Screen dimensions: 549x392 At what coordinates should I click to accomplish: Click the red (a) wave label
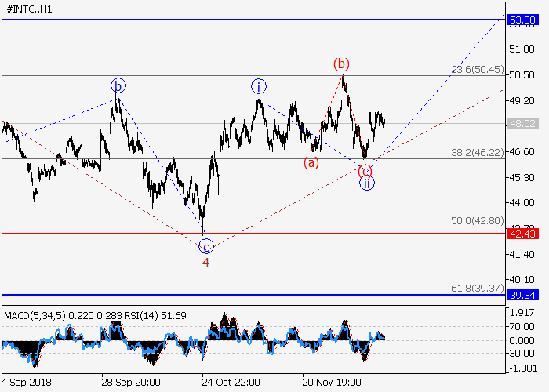point(312,163)
